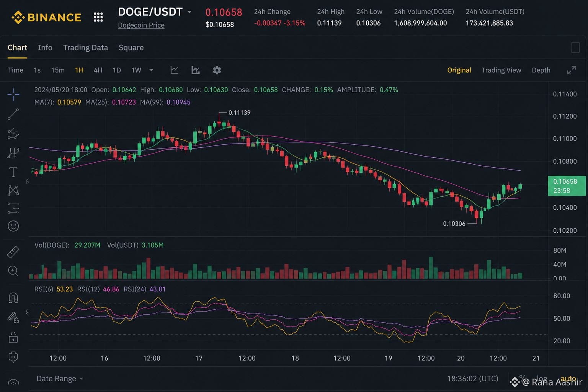Switch to Original chart view
The height and width of the screenshot is (392, 588).
pos(459,70)
